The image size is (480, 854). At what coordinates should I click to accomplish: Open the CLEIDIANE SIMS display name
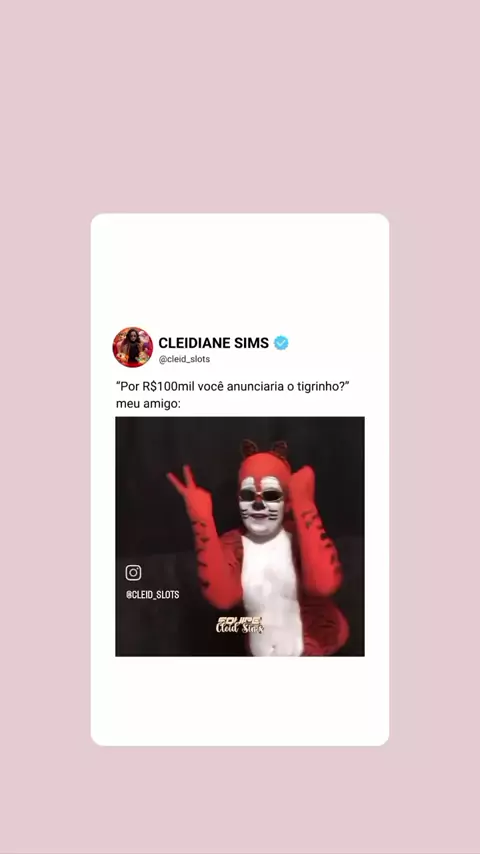click(x=214, y=343)
